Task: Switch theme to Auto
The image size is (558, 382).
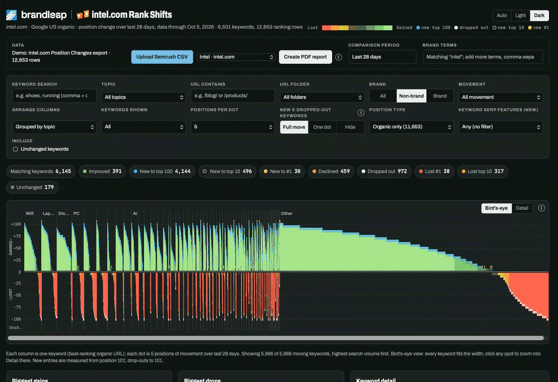Action: (502, 15)
